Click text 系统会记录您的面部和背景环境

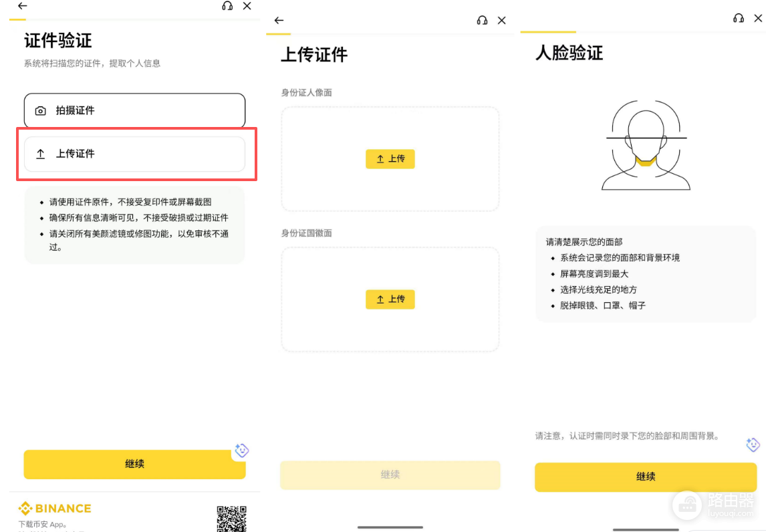coord(620,258)
